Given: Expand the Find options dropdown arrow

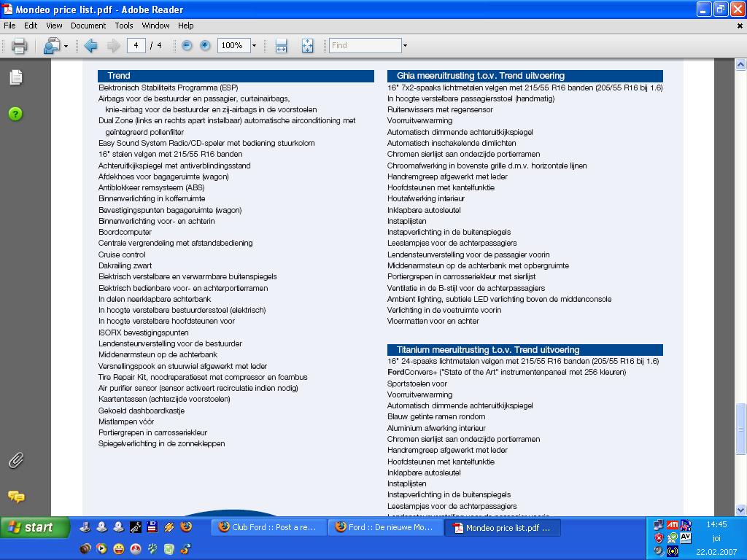Looking at the screenshot, I should [405, 46].
